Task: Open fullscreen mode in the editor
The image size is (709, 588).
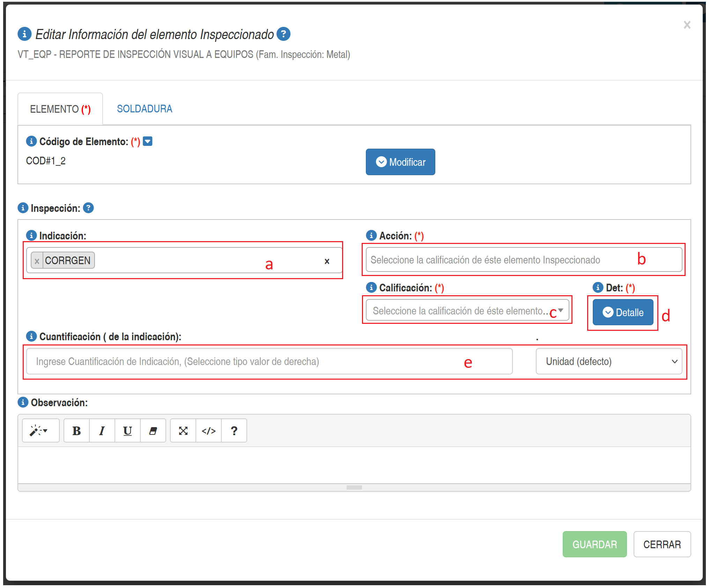Action: click(x=183, y=431)
